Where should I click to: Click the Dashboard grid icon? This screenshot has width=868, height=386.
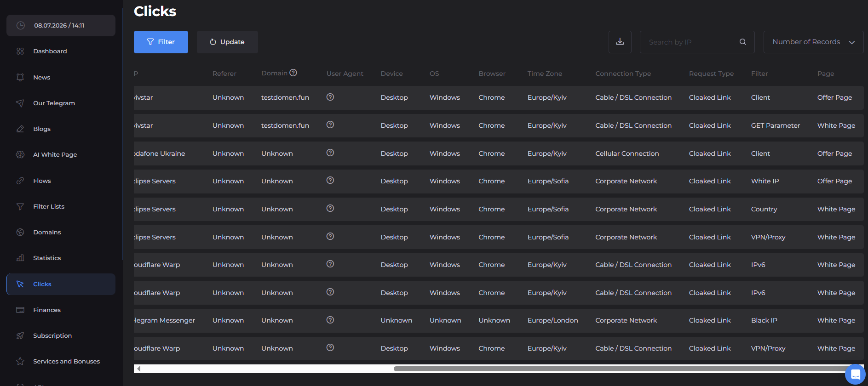(20, 51)
